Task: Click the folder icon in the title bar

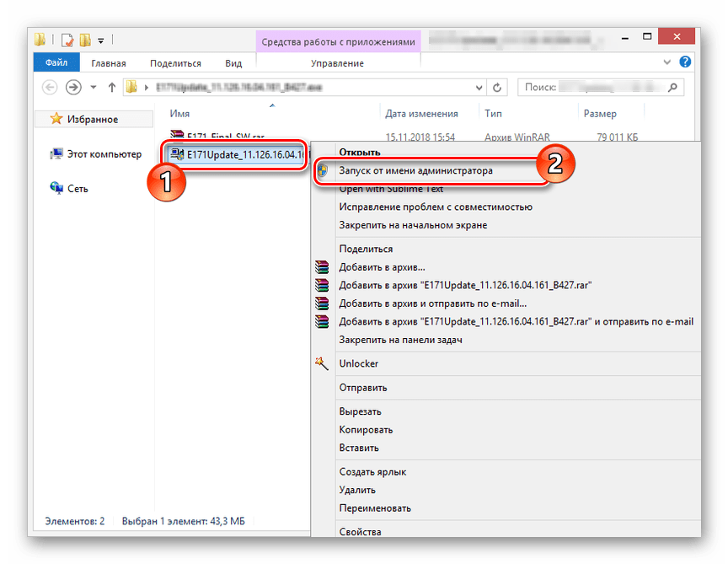Action: tap(40, 40)
